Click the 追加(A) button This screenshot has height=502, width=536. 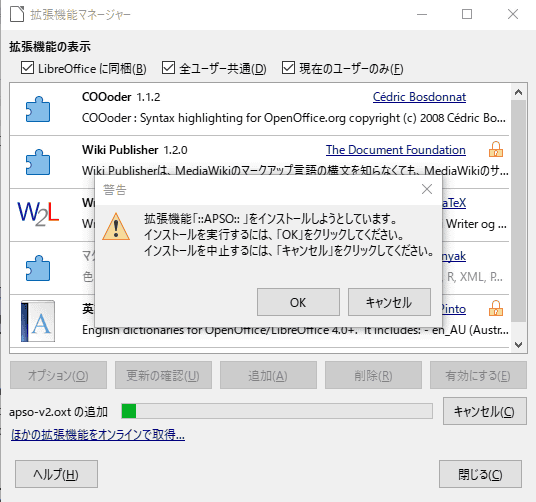268,375
